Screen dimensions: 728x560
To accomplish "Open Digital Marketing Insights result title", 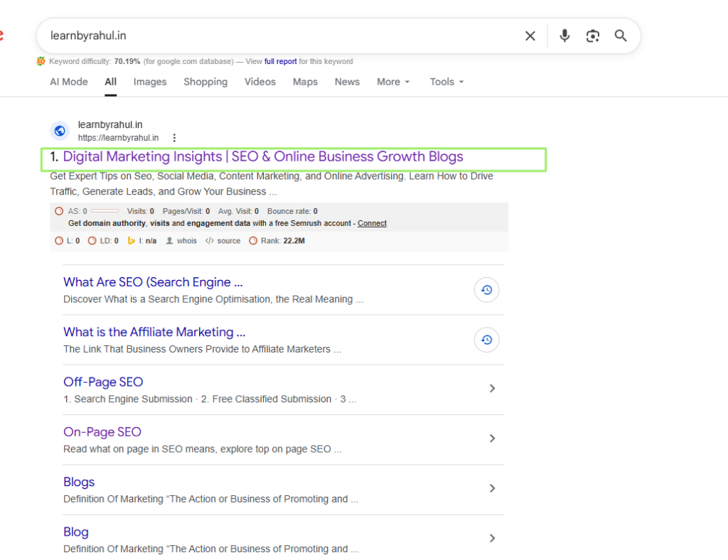I will pyautogui.click(x=263, y=157).
